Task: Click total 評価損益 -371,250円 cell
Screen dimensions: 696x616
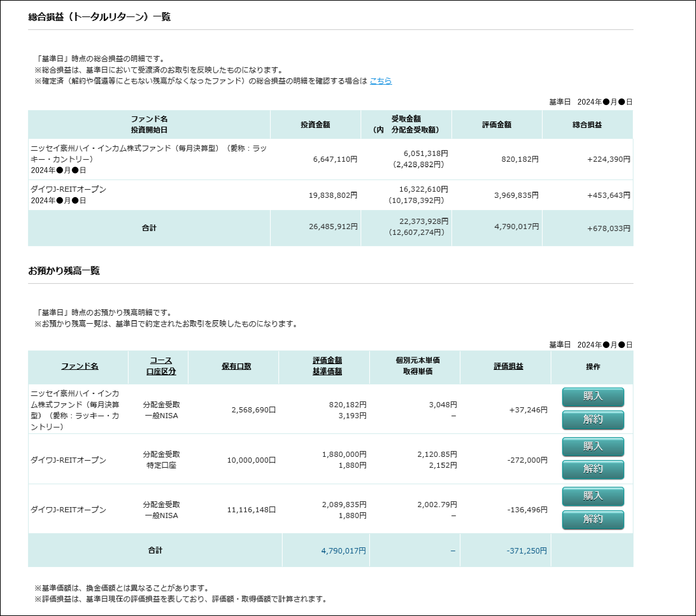Action: tap(527, 551)
